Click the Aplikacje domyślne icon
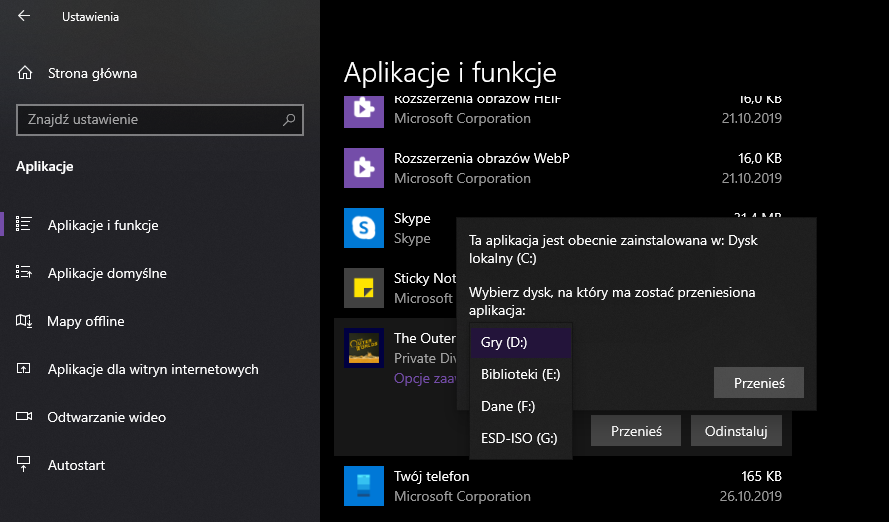This screenshot has height=522, width=889. click(x=23, y=273)
